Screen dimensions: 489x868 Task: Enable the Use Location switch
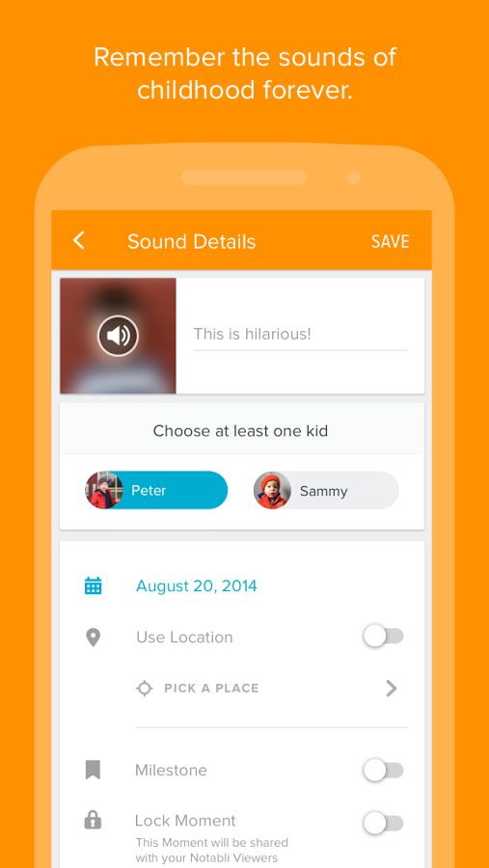[383, 637]
